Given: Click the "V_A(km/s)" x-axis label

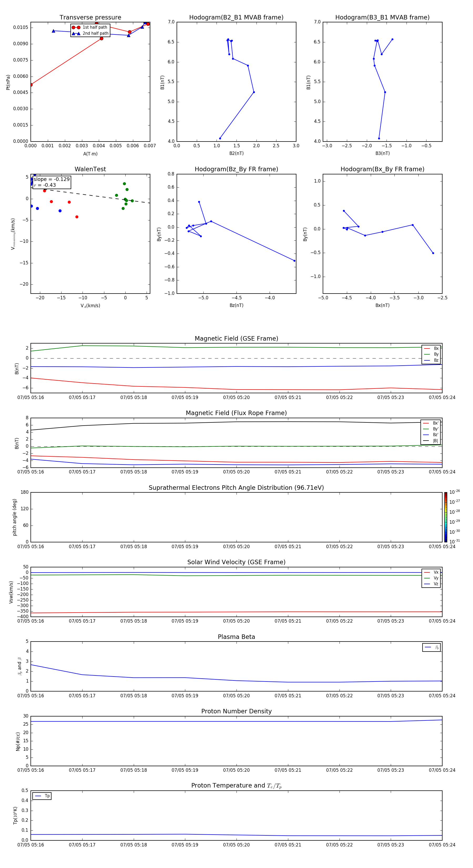Looking at the screenshot, I should (x=90, y=306).
